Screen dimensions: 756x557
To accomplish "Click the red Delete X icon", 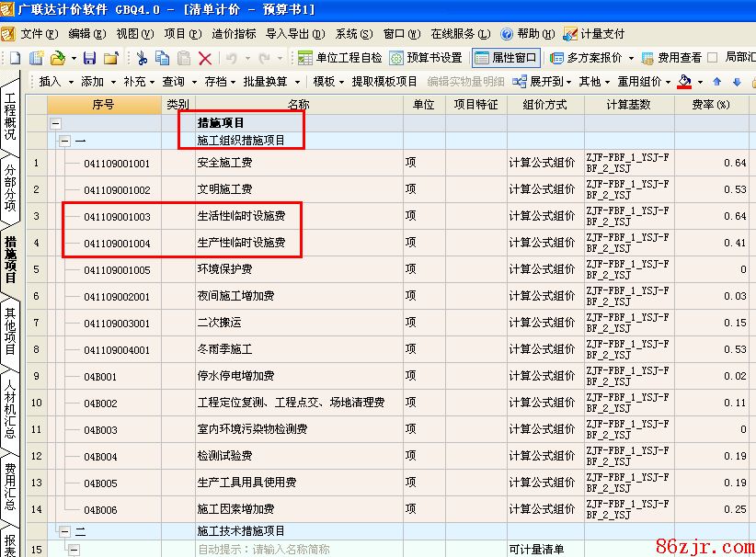I will click(205, 58).
